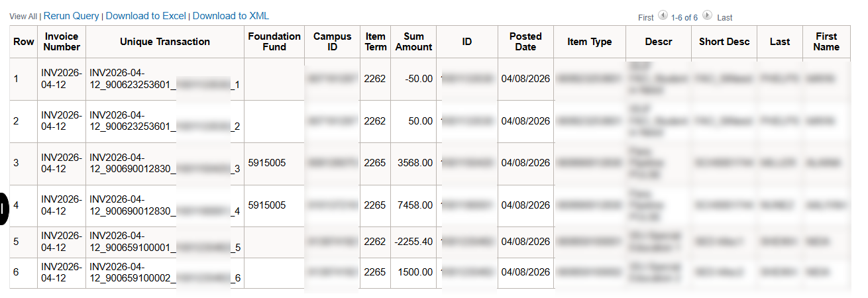Screen dimensions: 868x298
Task: Select the -2255.40 sum amount cell
Action: 413,242
